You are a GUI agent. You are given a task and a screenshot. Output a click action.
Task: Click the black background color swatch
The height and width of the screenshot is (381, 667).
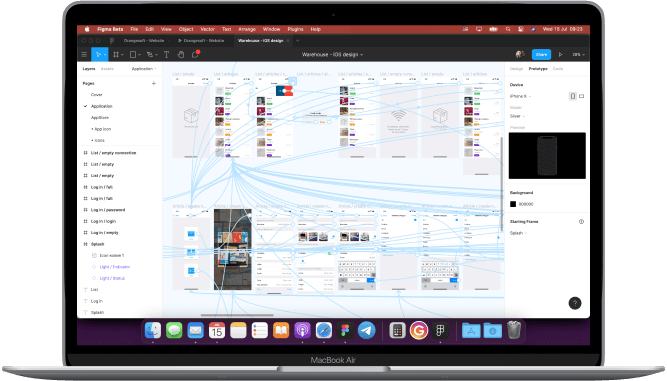[513, 204]
